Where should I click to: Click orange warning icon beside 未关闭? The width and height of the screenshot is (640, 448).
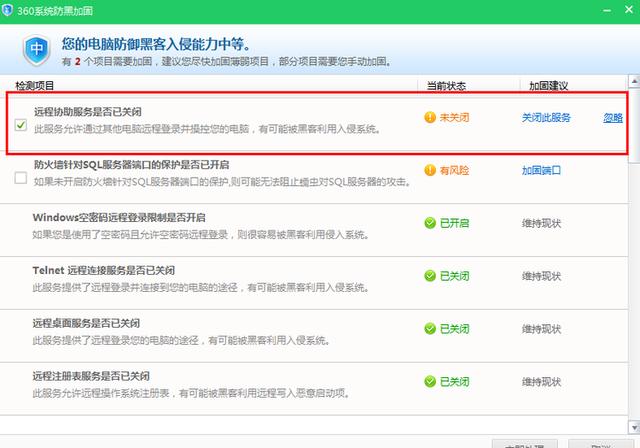tap(430, 118)
